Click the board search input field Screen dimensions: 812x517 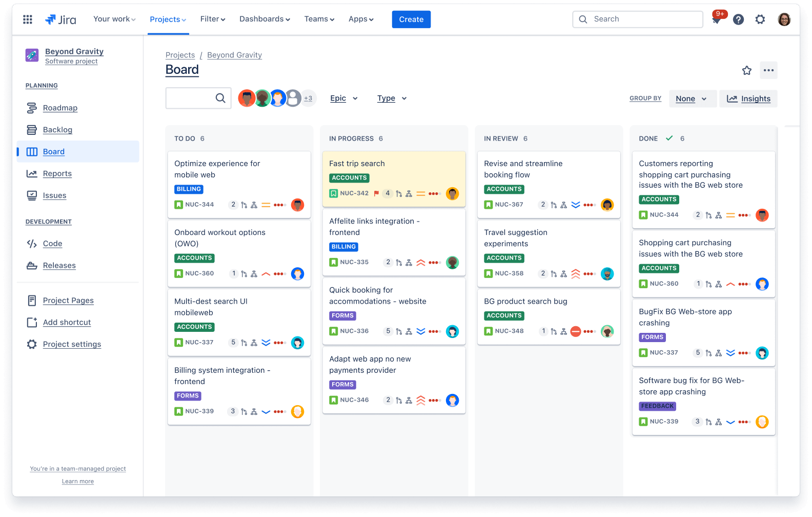pyautogui.click(x=191, y=98)
